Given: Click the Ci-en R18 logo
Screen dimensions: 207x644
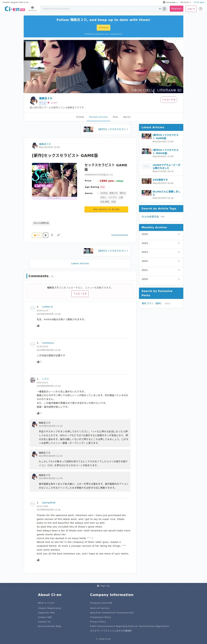Looking at the screenshot, I should pos(15,9).
